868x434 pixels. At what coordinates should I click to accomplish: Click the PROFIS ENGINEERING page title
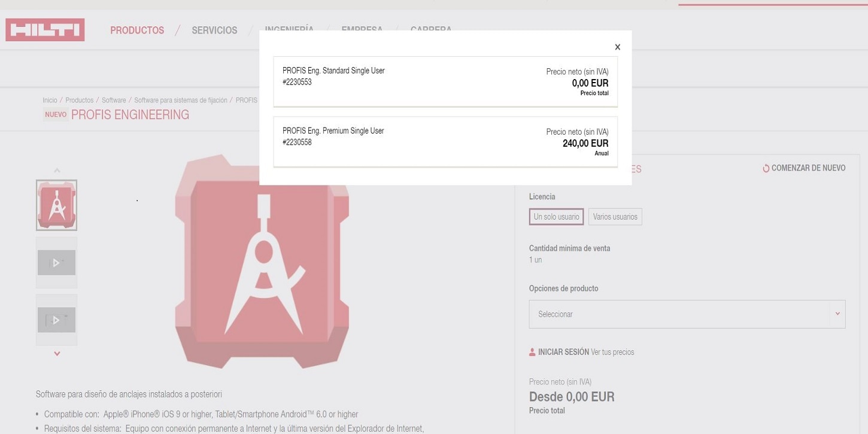[x=130, y=115]
